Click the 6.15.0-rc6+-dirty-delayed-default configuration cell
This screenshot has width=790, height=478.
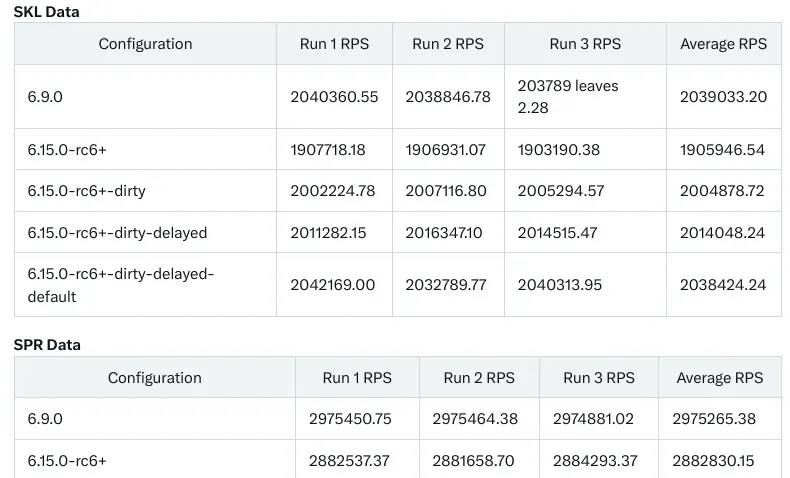pyautogui.click(x=145, y=285)
